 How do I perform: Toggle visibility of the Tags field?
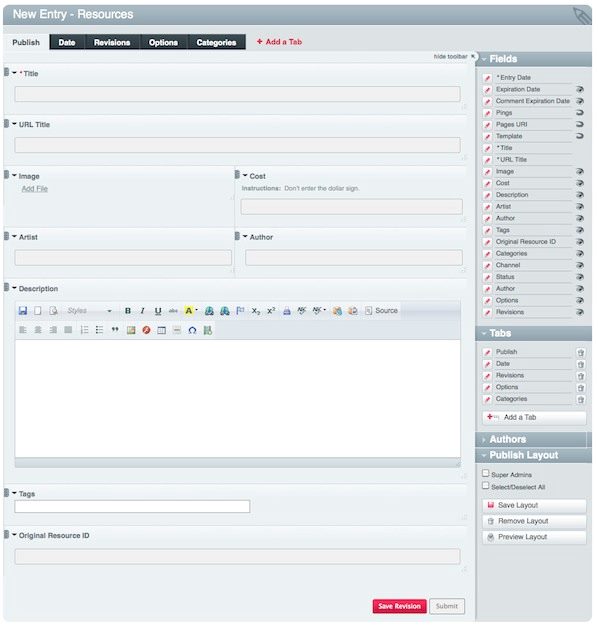click(x=580, y=230)
